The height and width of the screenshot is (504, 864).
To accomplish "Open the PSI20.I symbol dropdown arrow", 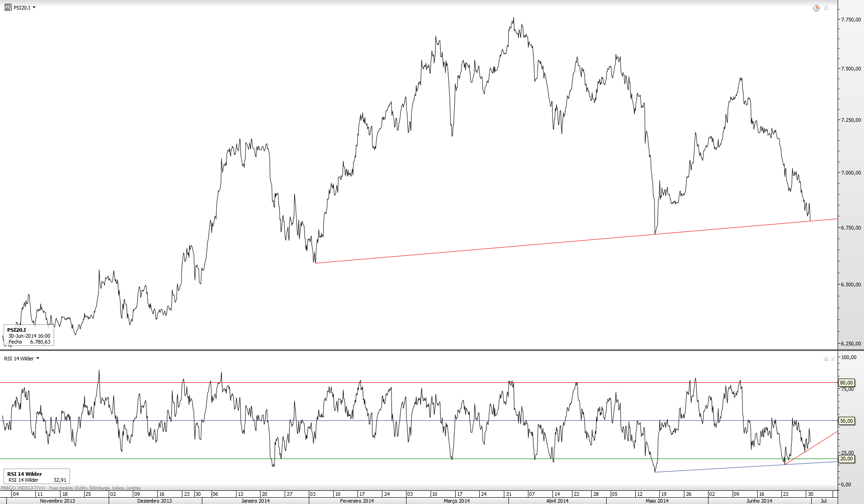I will (34, 7).
